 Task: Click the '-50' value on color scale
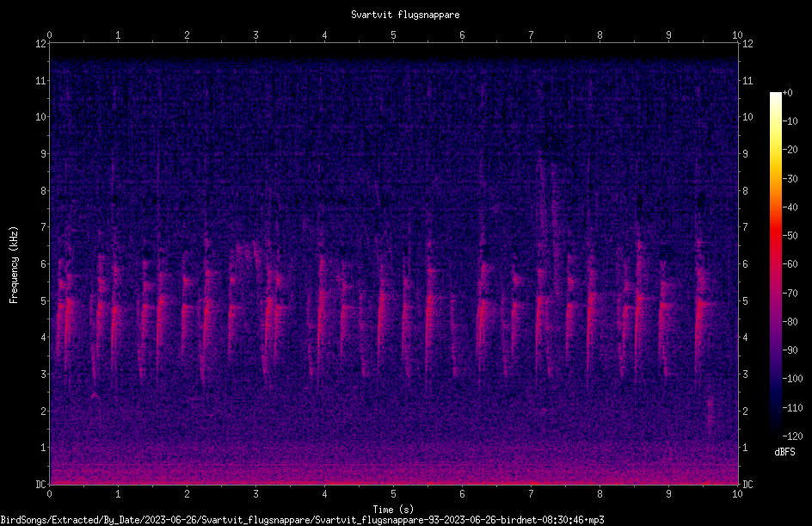790,235
